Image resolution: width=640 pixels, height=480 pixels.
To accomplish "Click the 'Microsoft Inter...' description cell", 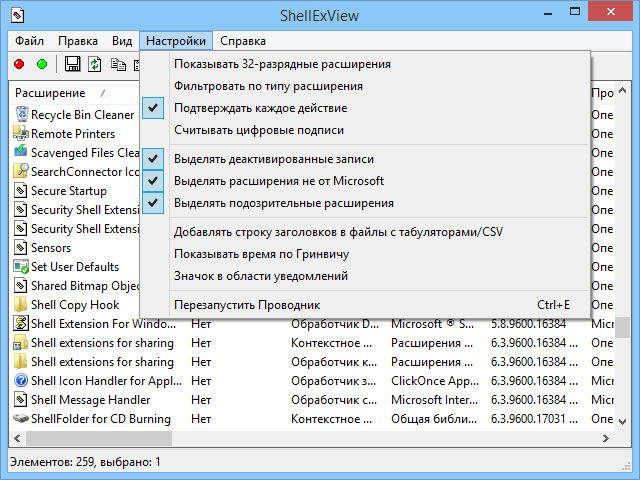I will [x=434, y=400].
